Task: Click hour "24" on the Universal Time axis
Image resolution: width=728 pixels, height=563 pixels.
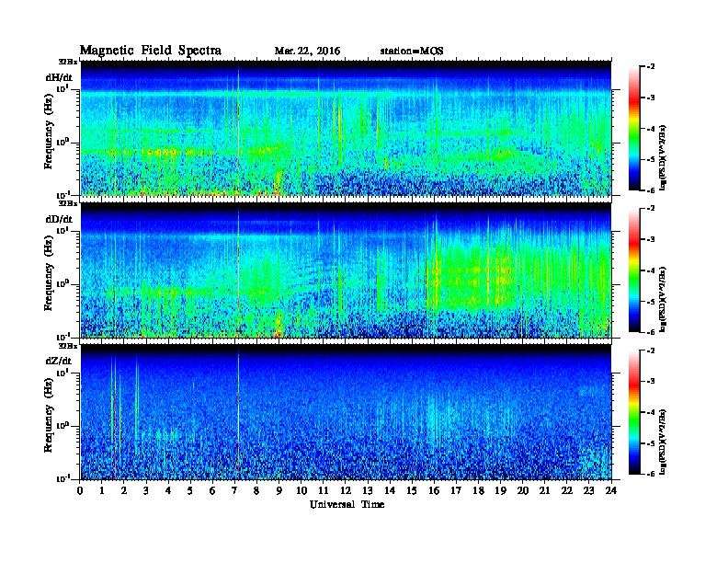Action: 611,490
